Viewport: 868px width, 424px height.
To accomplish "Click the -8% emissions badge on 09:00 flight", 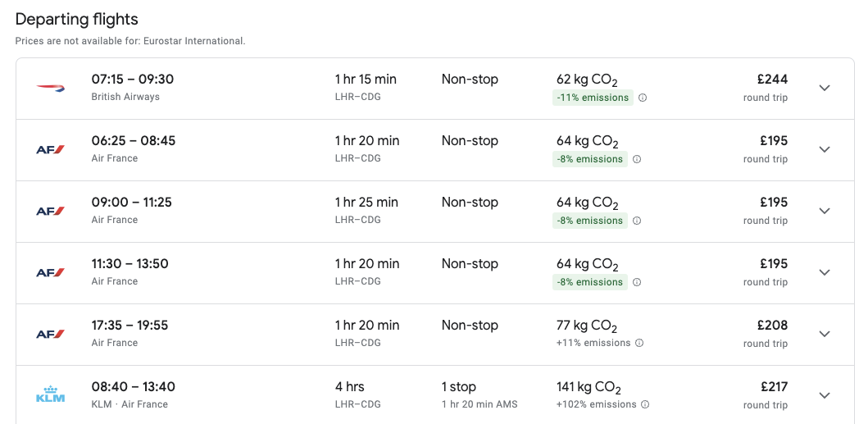I will tap(589, 221).
